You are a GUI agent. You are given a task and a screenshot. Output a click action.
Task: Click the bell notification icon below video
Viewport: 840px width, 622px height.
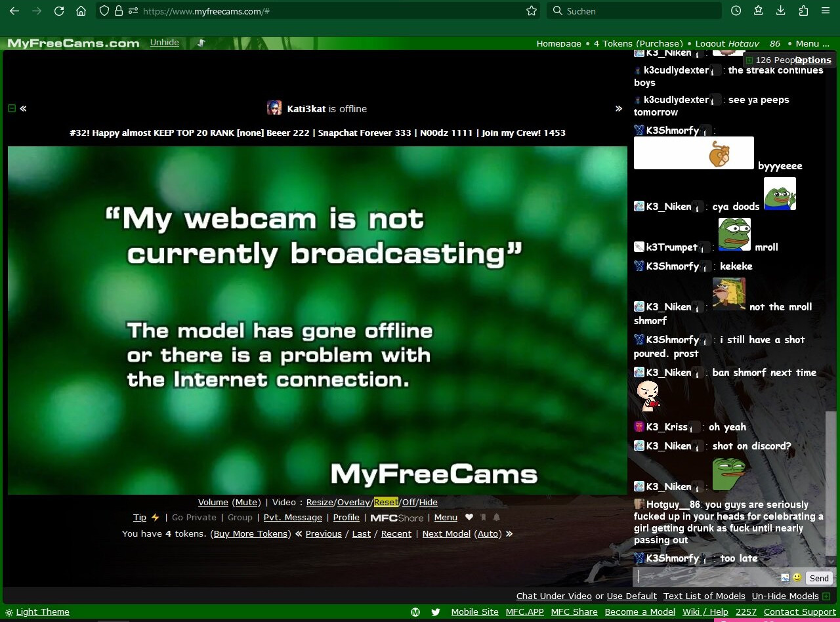point(497,518)
